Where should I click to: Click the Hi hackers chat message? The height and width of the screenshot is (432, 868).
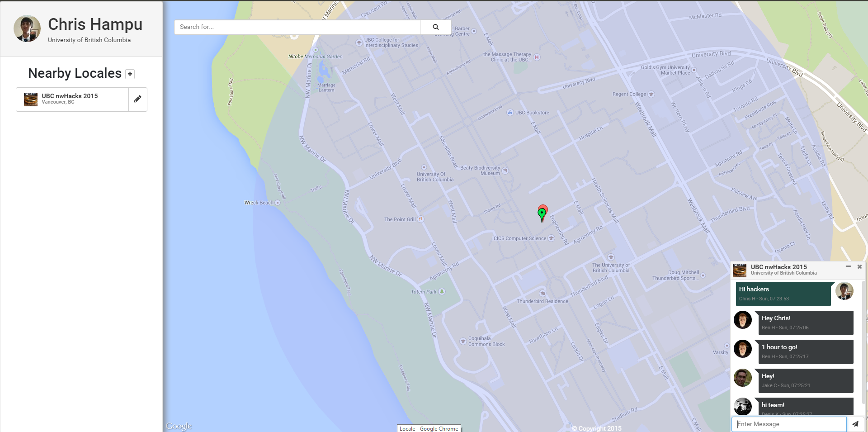pos(783,294)
